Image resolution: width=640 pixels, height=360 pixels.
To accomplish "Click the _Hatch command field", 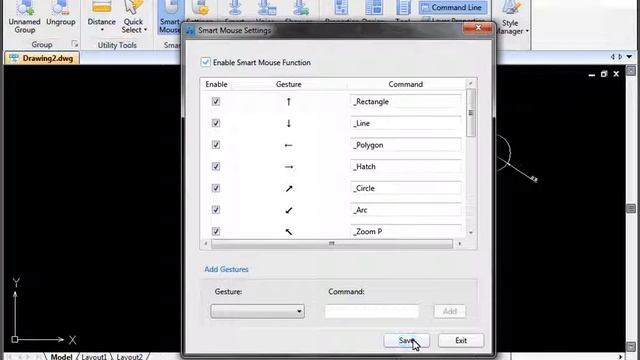I will point(406,167).
